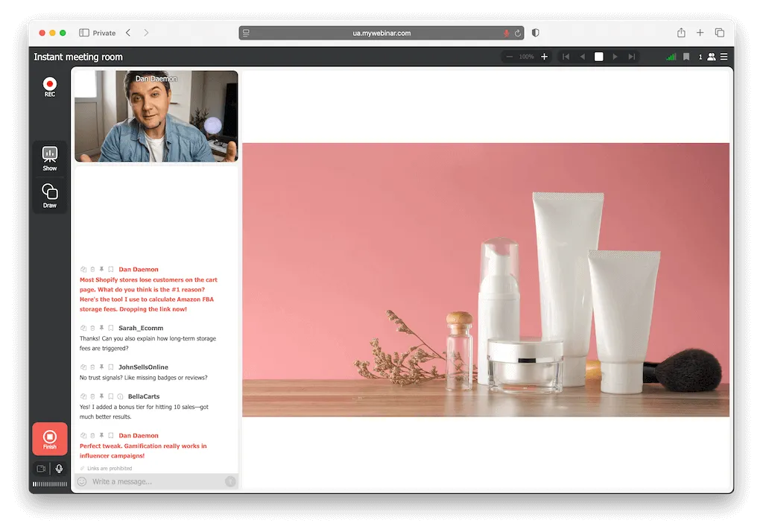Bookmark the 'Most Shopify stores' message
This screenshot has width=763, height=532.
111,269
